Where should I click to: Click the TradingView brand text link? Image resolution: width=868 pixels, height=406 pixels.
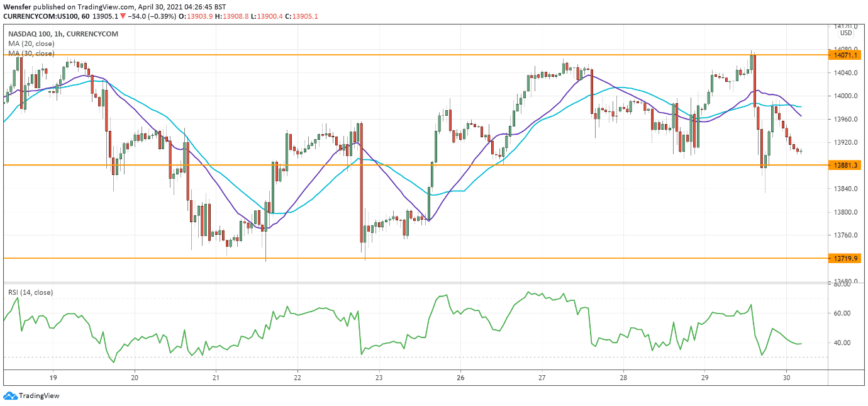click(38, 396)
